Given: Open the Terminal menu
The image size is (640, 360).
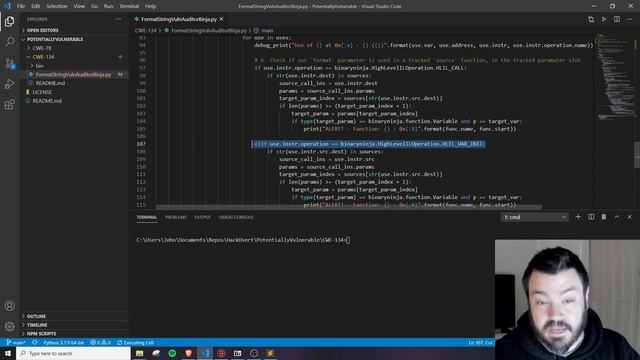Looking at the screenshot, I should pyautogui.click(x=129, y=6).
